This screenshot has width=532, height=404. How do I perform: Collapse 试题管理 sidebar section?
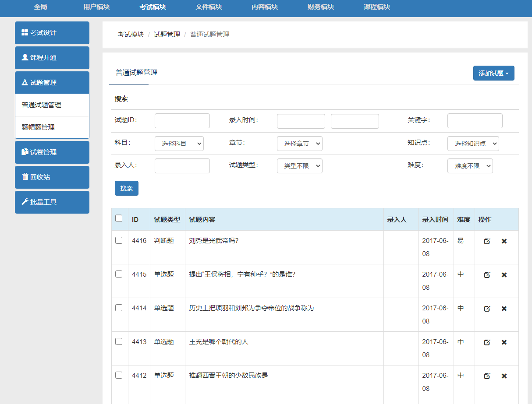[x=52, y=83]
